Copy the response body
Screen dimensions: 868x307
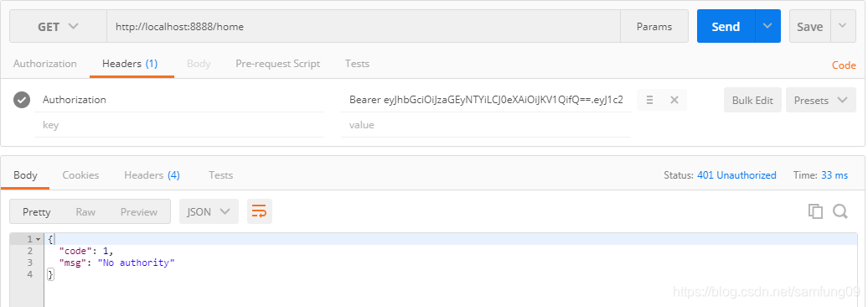pos(815,211)
